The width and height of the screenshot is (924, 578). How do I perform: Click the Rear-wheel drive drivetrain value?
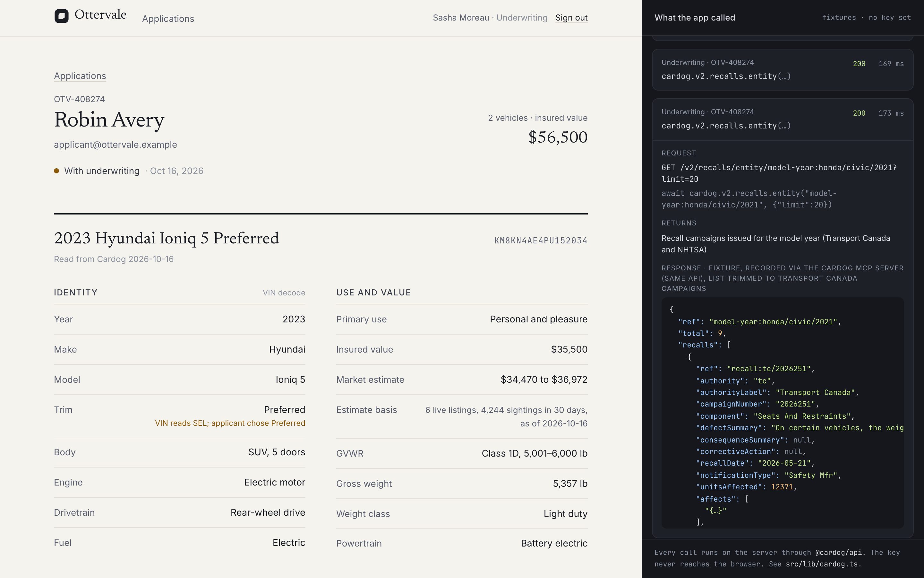[268, 512]
